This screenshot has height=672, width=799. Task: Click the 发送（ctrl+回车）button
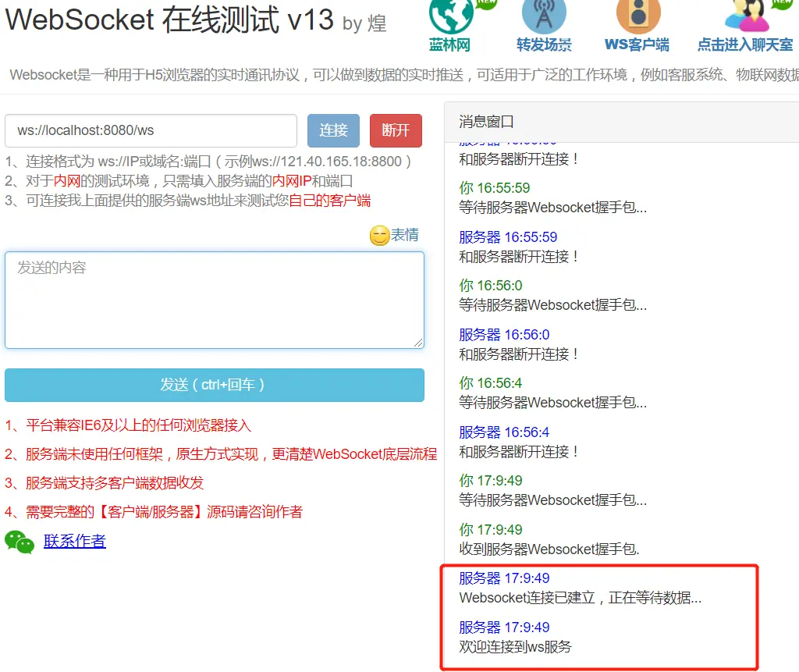pos(215,385)
